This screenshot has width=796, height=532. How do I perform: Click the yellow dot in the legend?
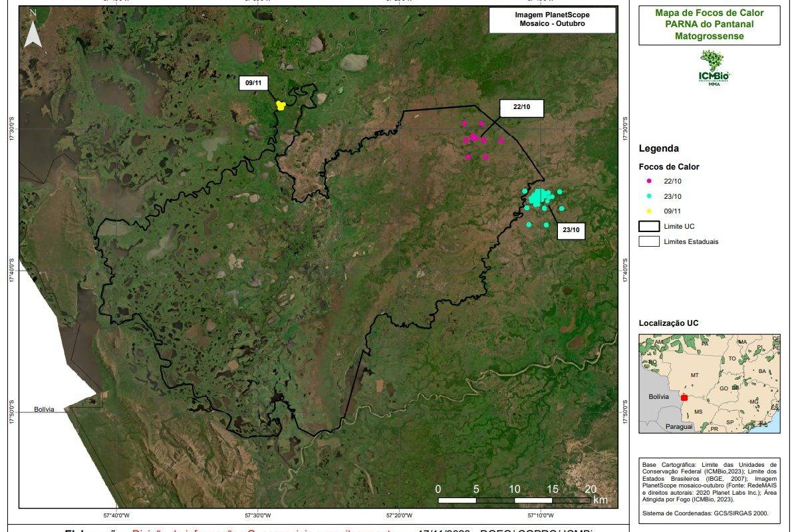coord(648,211)
